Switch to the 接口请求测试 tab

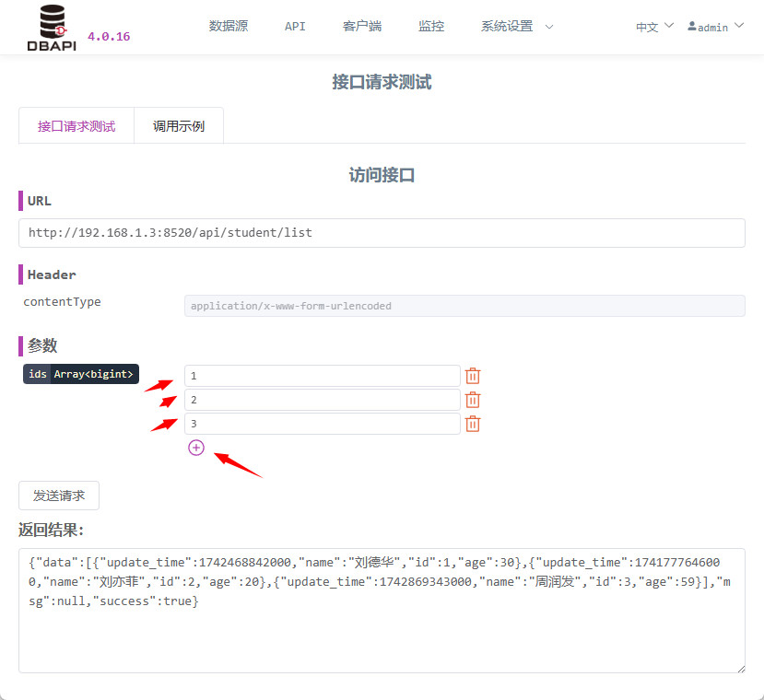pyautogui.click(x=76, y=126)
